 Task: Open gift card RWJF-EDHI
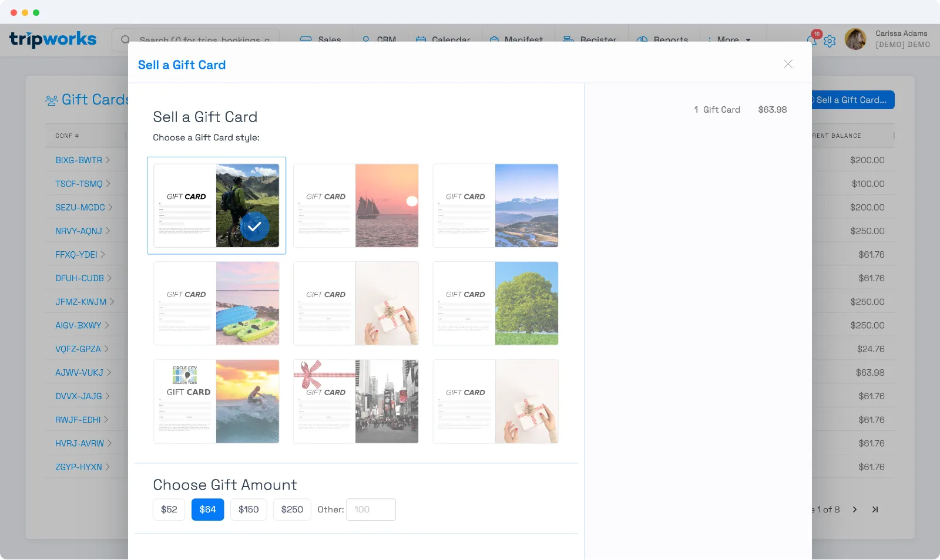point(82,420)
